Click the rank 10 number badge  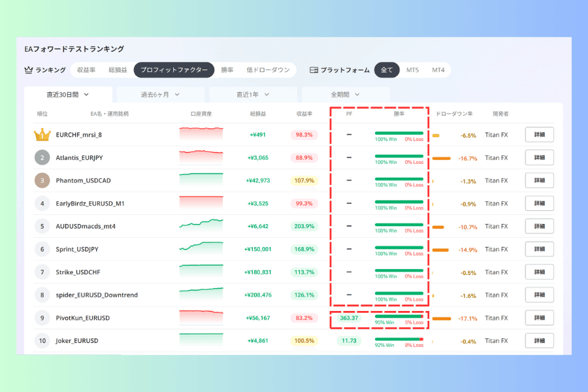42,340
